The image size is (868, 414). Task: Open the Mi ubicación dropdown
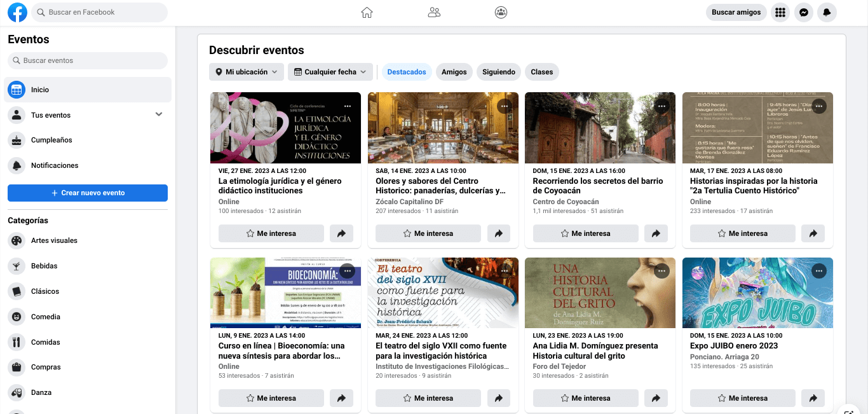click(246, 72)
